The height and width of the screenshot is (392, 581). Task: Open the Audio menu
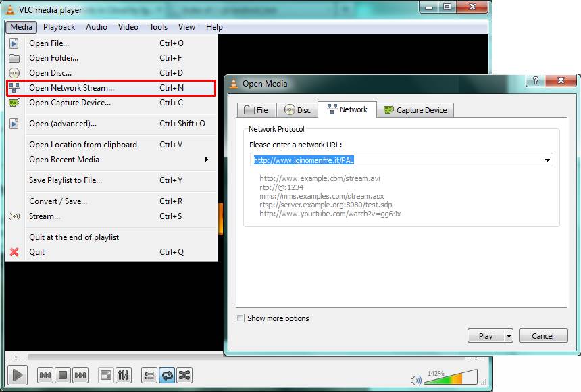(x=97, y=27)
